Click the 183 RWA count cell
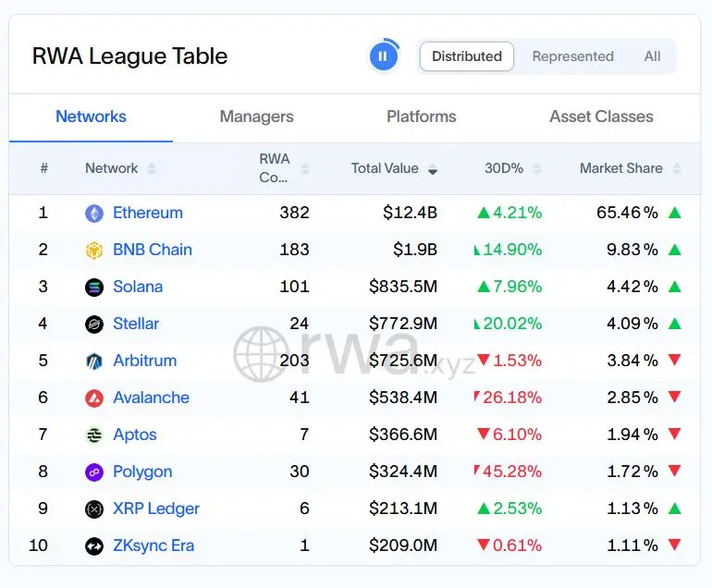The width and height of the screenshot is (712, 588). [294, 250]
